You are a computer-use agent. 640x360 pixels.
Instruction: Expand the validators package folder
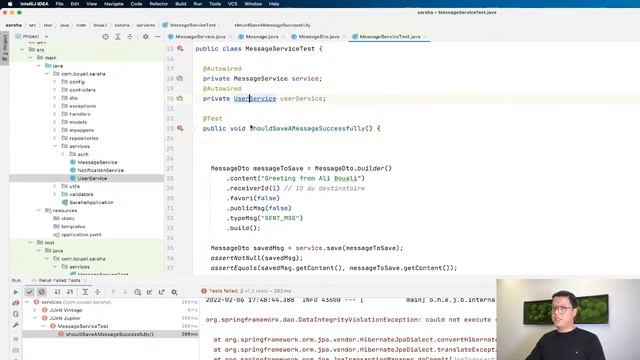coord(55,194)
